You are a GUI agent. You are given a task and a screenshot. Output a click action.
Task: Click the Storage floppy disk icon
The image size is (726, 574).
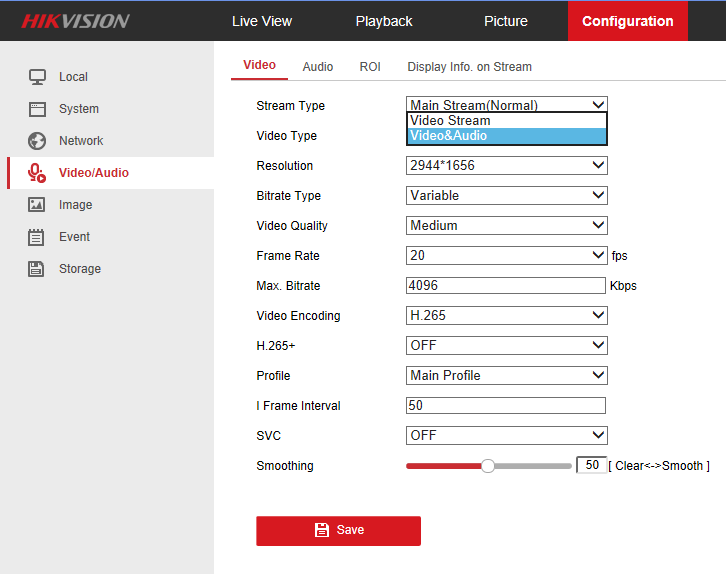point(37,269)
